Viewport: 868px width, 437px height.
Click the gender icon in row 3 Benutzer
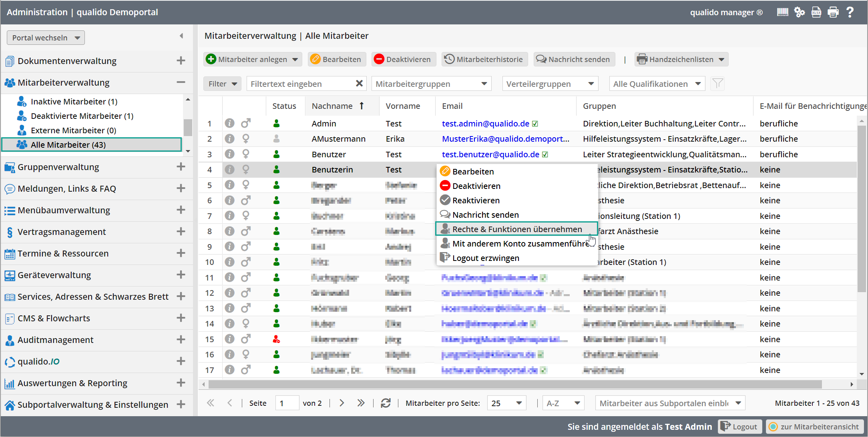click(x=246, y=154)
